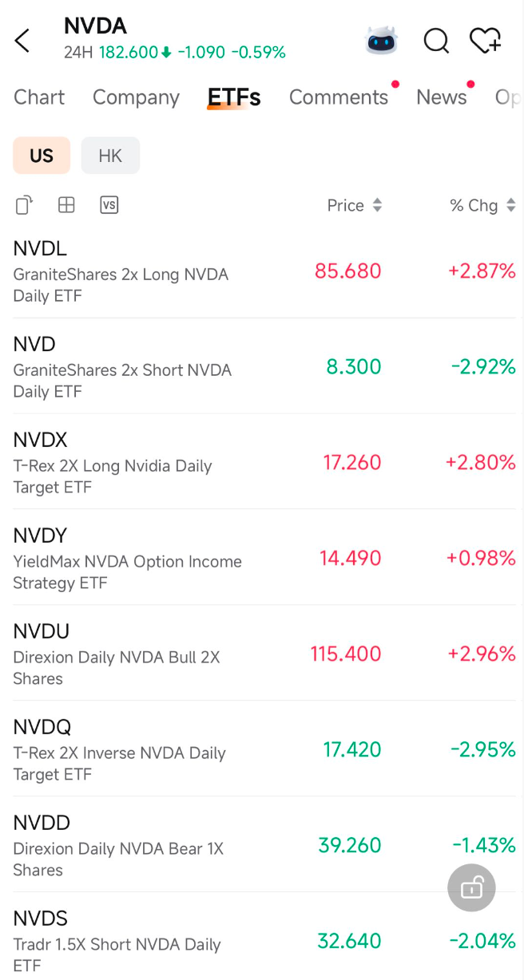Open the robot AI assistant
This screenshot has height=980, width=524.
pyautogui.click(x=381, y=40)
